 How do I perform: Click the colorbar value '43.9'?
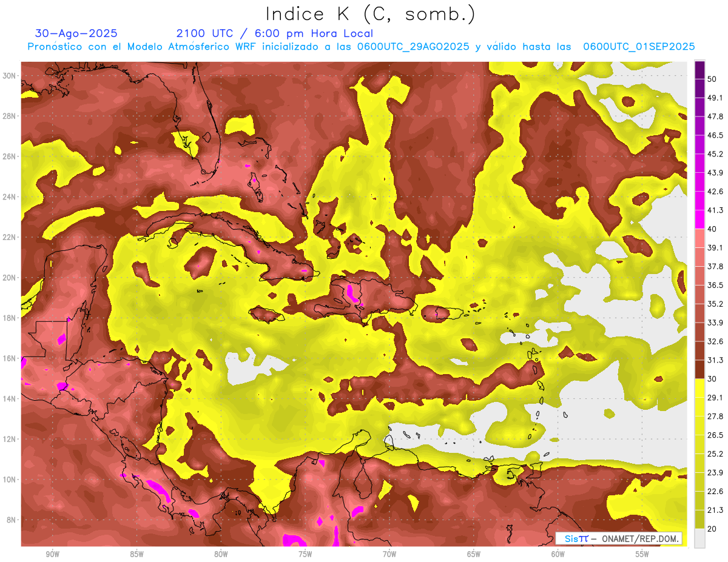(715, 173)
